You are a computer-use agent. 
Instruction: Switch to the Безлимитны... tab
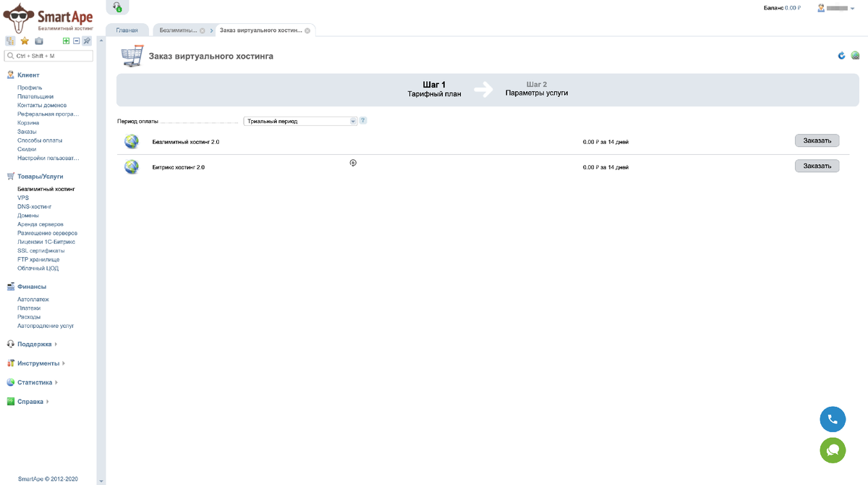coord(178,30)
